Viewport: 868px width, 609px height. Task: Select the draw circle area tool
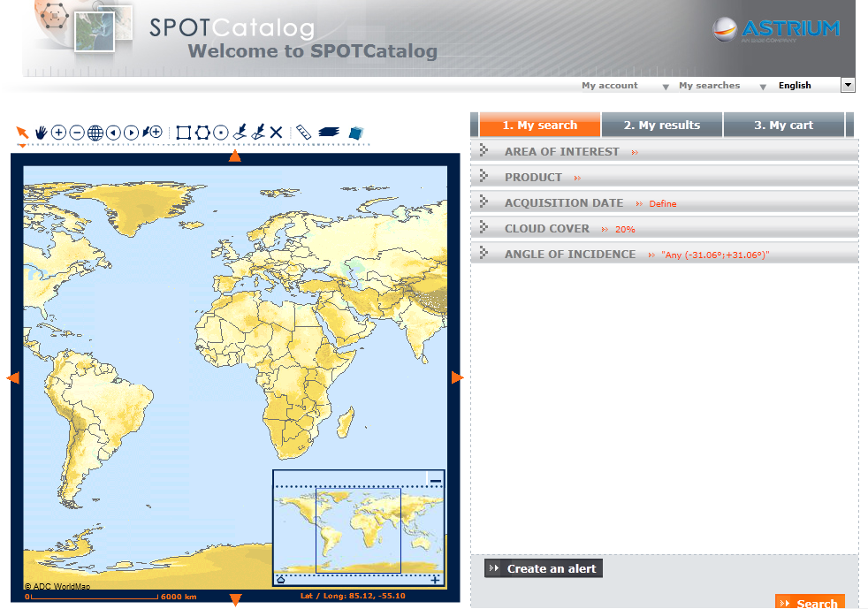221,133
